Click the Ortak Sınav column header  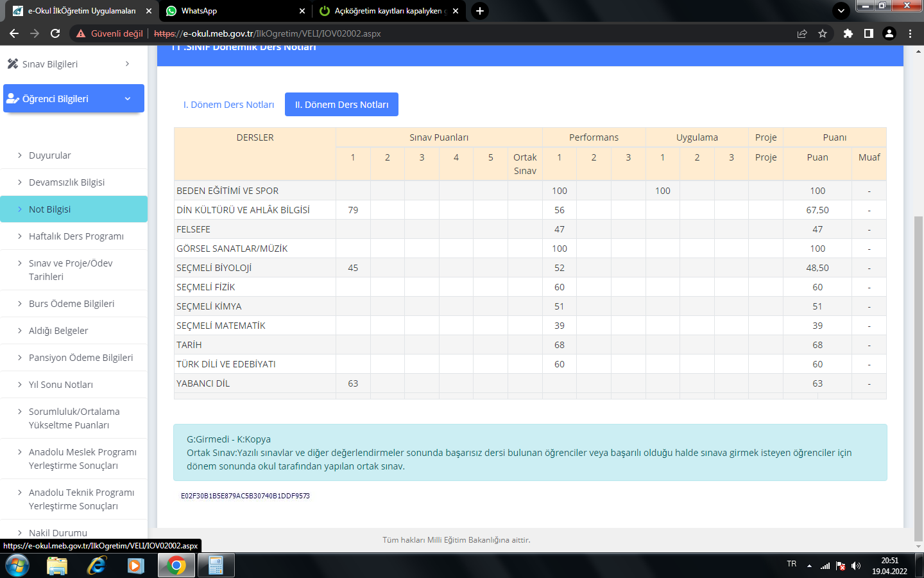click(x=525, y=164)
